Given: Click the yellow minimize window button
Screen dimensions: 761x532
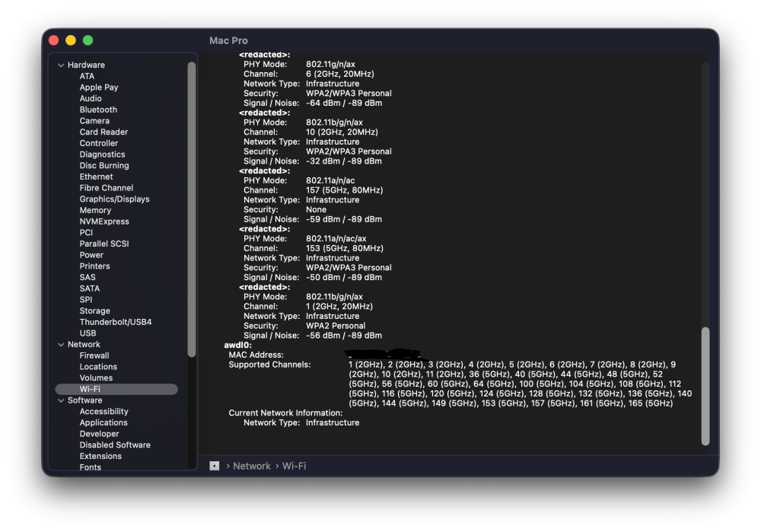Looking at the screenshot, I should coord(71,40).
